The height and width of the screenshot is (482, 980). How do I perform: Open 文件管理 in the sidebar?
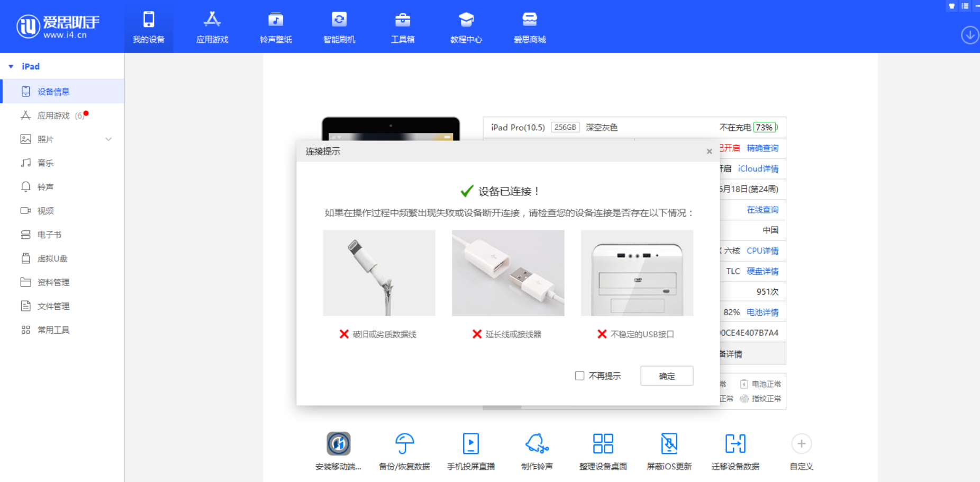click(x=62, y=306)
